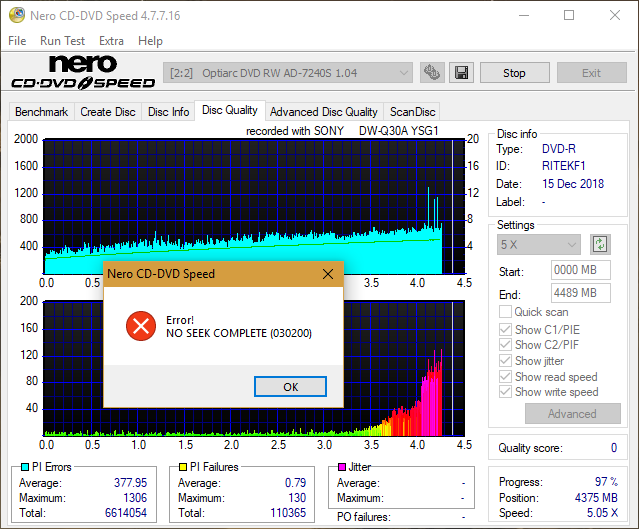
Task: Click the refresh icon beside speed dropdown
Action: coord(600,245)
